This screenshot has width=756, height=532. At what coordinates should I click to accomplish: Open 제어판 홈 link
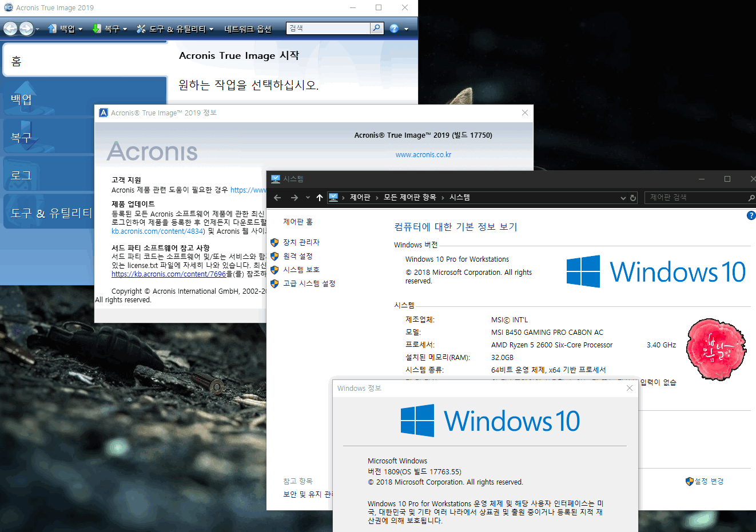(x=298, y=222)
